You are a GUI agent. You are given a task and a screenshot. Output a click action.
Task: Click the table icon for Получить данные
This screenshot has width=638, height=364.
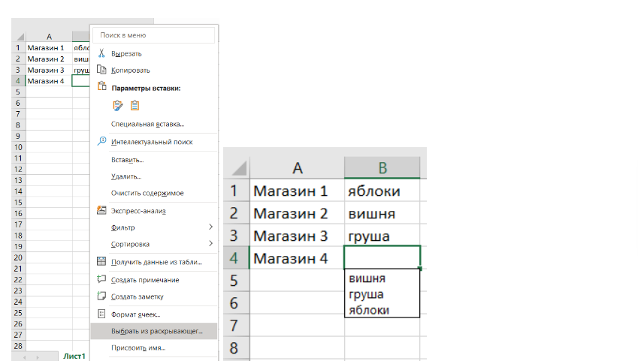(101, 262)
